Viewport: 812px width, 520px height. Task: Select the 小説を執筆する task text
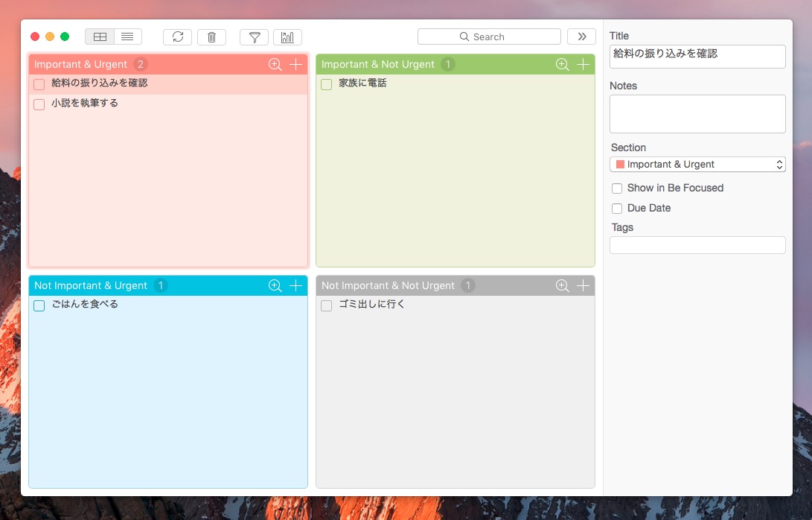coord(85,103)
